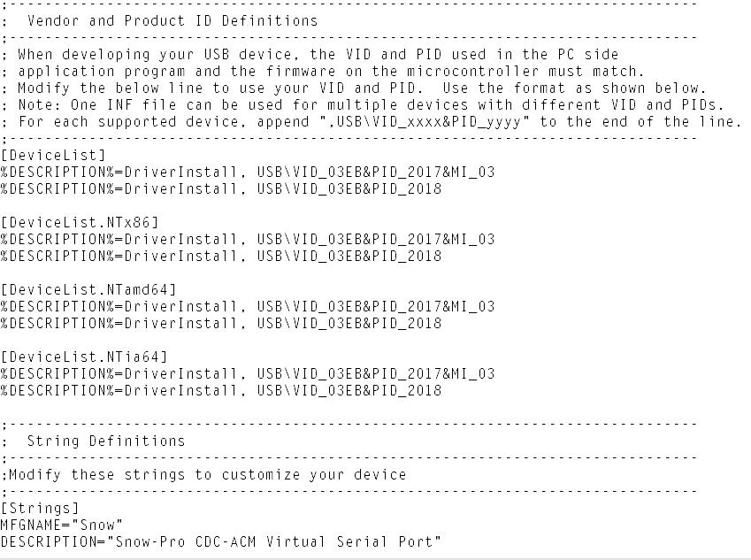751x560 pixels.
Task: Place cursor on [DeviceList.NTx86] header
Action: click(80, 222)
